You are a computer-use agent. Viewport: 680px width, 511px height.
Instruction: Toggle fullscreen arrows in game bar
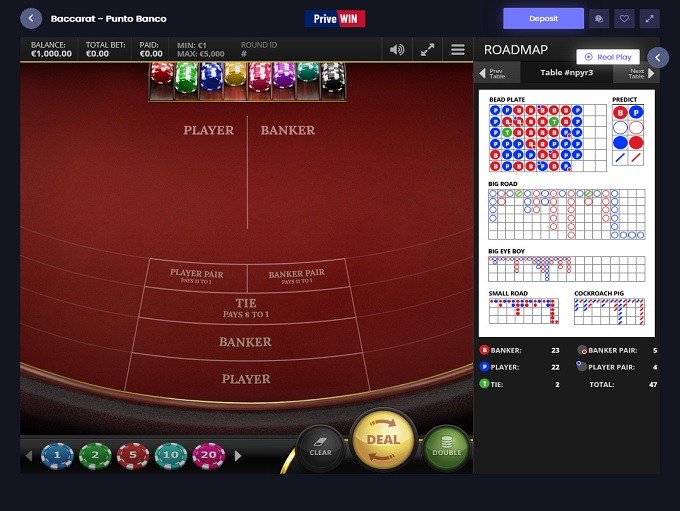click(427, 49)
